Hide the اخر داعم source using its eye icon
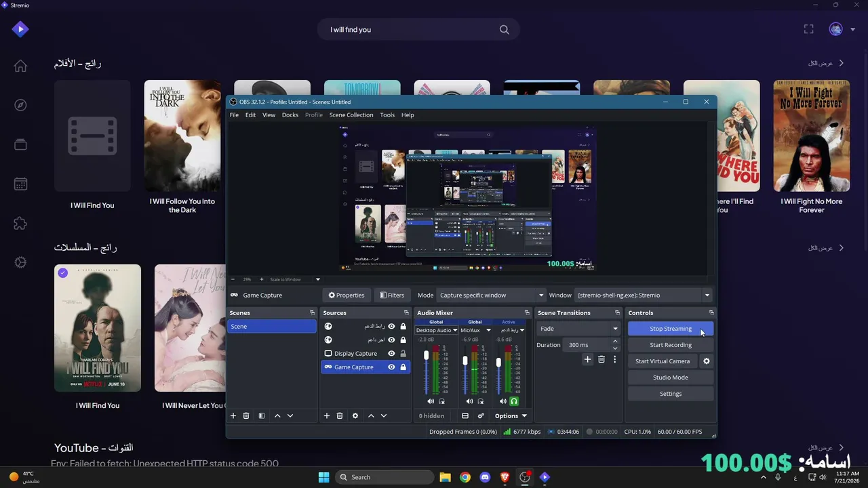The image size is (868, 488). (x=391, y=340)
